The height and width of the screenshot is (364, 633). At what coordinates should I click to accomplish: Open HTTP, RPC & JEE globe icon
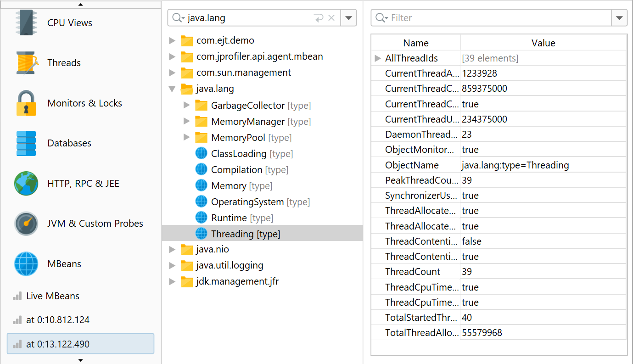point(26,184)
